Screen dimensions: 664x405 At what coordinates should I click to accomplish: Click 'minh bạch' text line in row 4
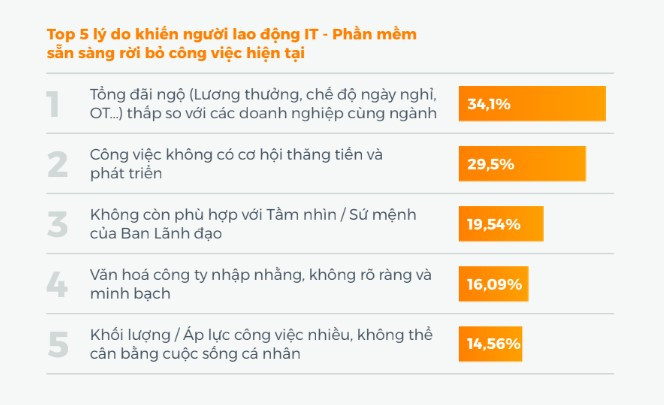point(130,294)
